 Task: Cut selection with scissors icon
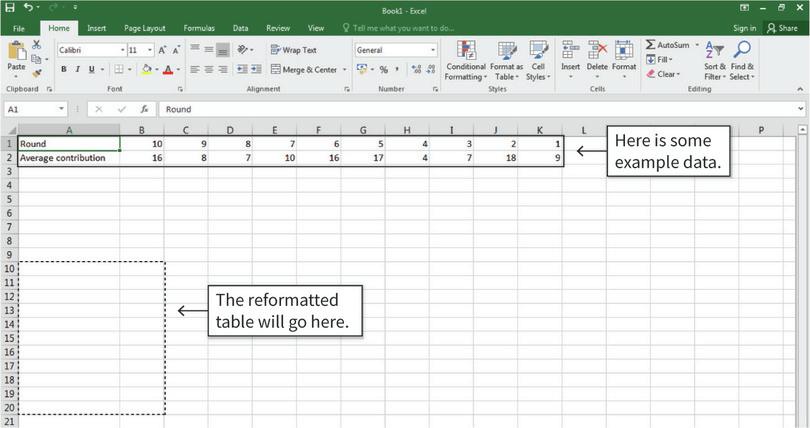point(36,45)
